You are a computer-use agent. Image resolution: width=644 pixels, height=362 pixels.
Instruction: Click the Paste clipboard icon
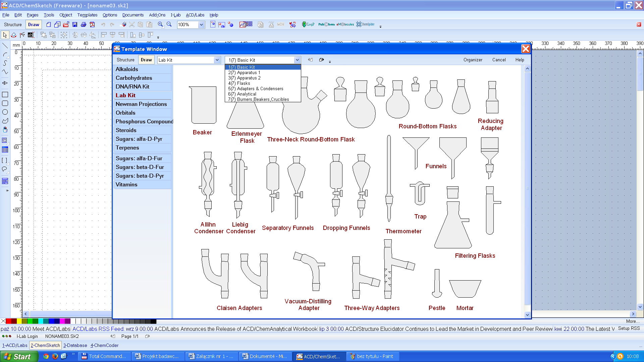click(x=149, y=24)
